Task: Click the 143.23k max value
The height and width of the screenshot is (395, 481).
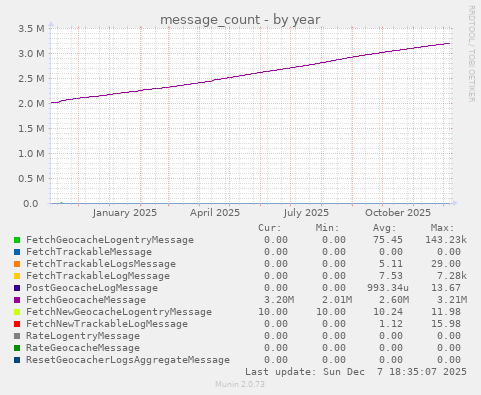Action: [x=446, y=240]
